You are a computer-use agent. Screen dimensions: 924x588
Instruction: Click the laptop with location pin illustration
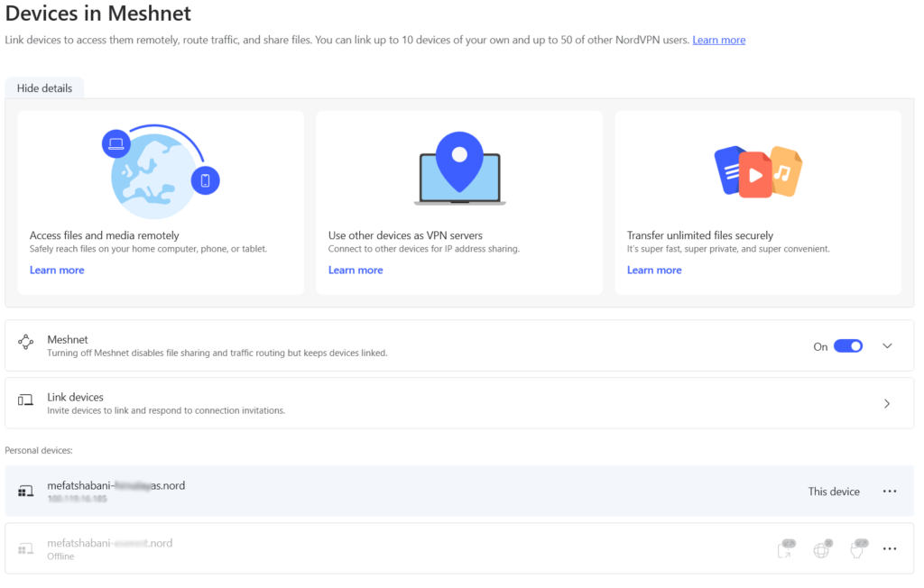point(459,170)
